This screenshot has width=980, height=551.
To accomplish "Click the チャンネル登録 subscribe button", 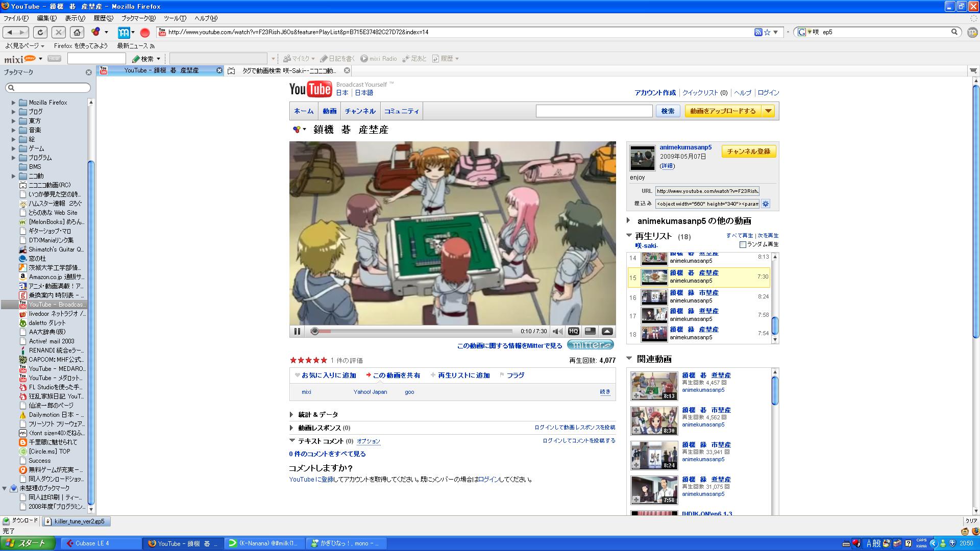I will point(749,152).
